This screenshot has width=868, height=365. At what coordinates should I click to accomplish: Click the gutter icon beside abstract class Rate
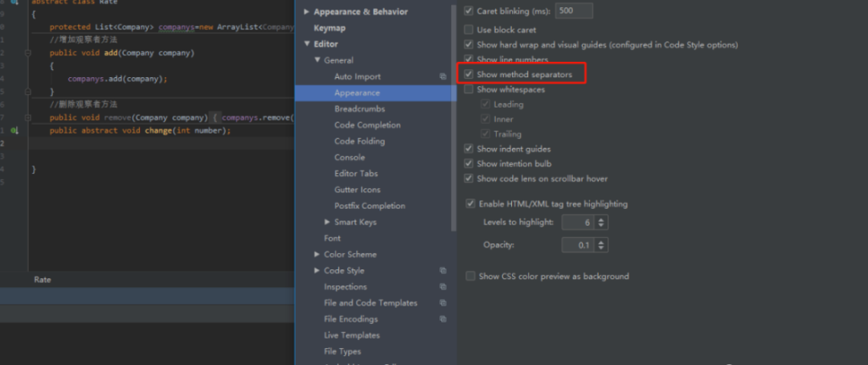(15, 2)
